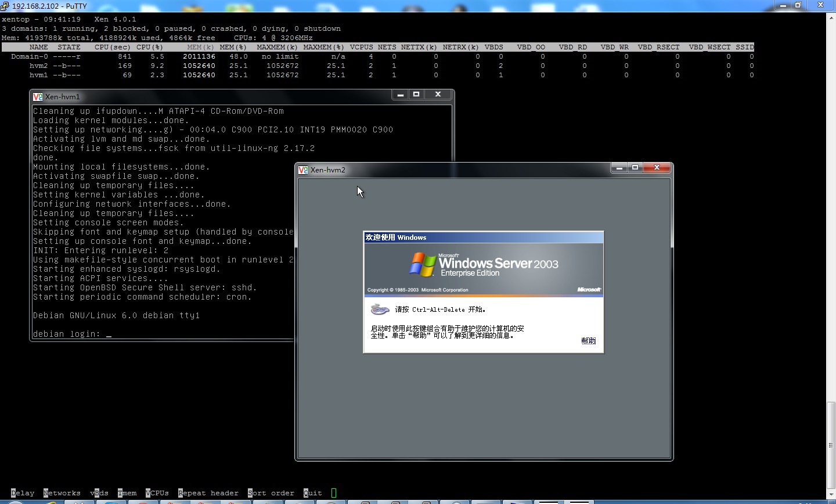This screenshot has width=836, height=504.
Task: Click the 'debian login:' prompt in Xen-hvm1
Action: pyautogui.click(x=67, y=334)
